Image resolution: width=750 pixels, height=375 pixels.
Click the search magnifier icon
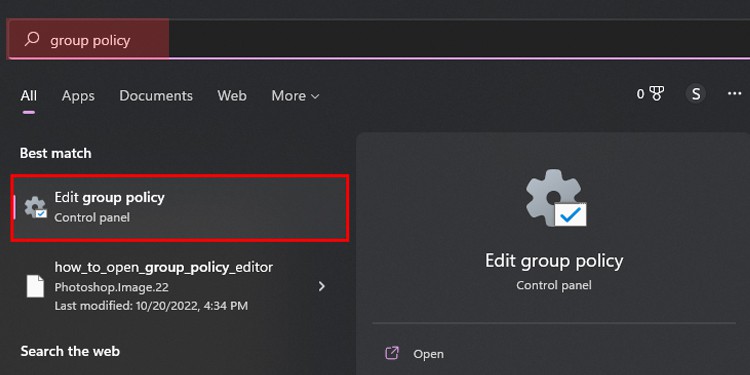point(32,39)
